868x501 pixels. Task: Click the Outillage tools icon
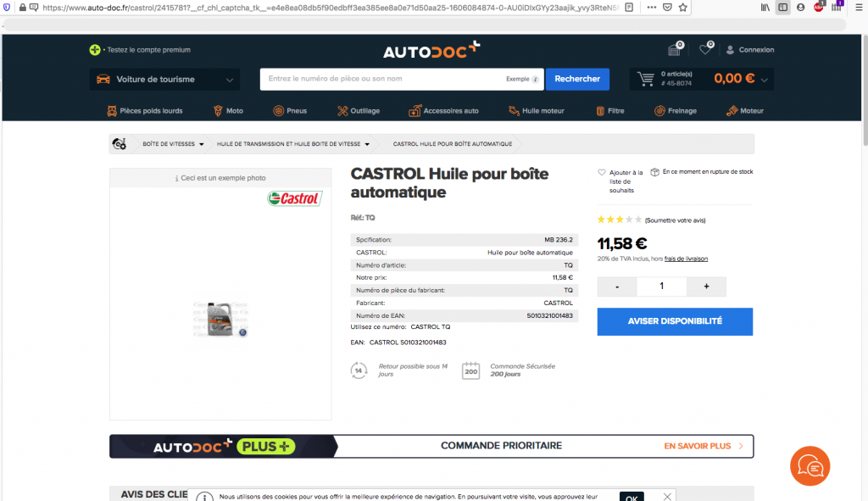coord(342,111)
